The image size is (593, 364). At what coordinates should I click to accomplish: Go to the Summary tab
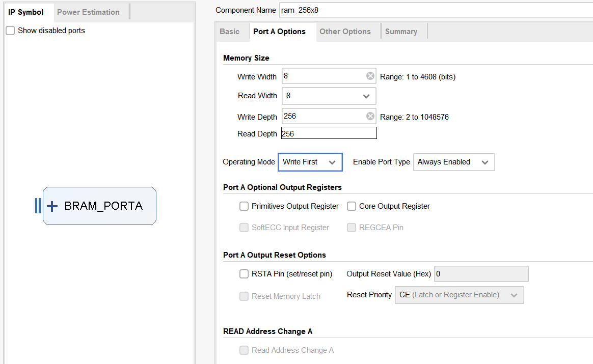click(401, 32)
